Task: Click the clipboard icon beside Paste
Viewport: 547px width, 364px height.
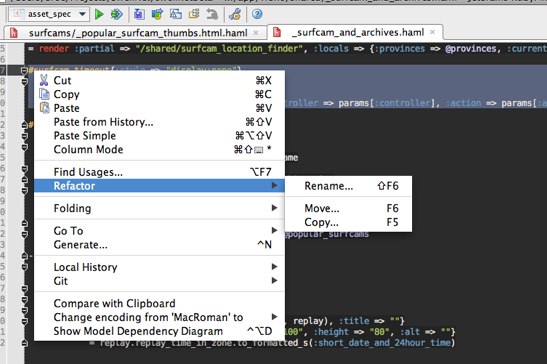Action: (44, 108)
